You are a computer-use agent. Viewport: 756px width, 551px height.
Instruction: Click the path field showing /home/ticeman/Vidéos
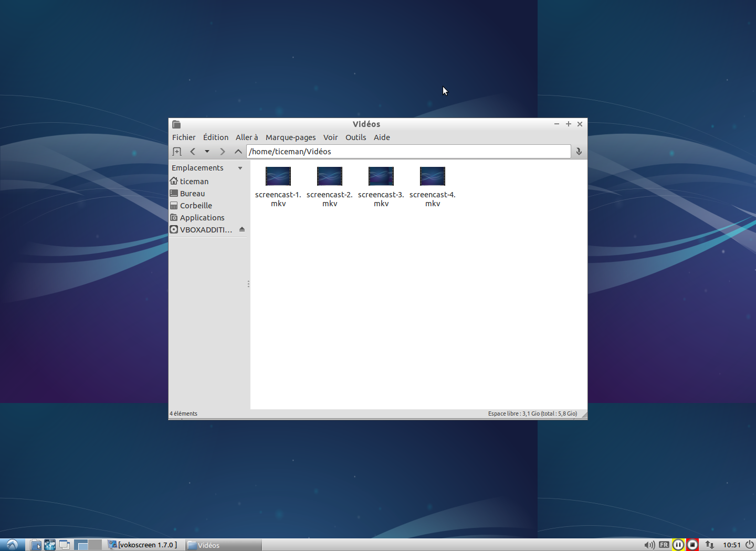[408, 152]
